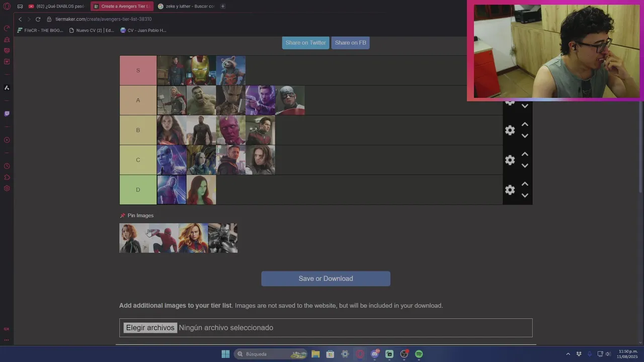
Task: Open the taskbar clock showing 11:50 p.m.
Action: pos(627,354)
